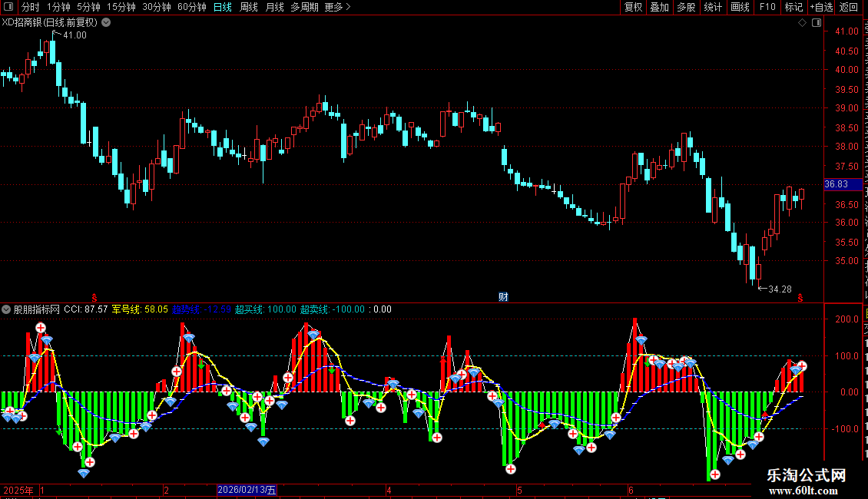The height and width of the screenshot is (499, 868).
Task: Click month 5 marker on the time axis
Action: coord(519,490)
